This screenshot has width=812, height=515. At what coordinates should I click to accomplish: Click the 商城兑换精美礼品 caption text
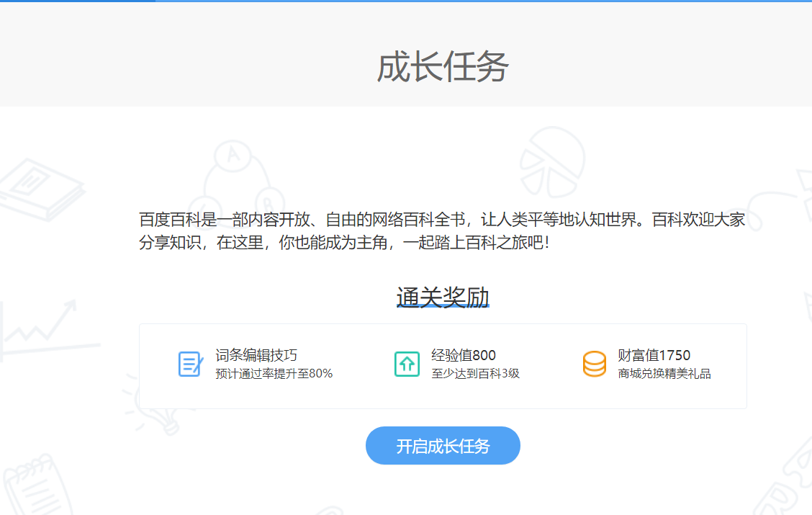tap(662, 374)
